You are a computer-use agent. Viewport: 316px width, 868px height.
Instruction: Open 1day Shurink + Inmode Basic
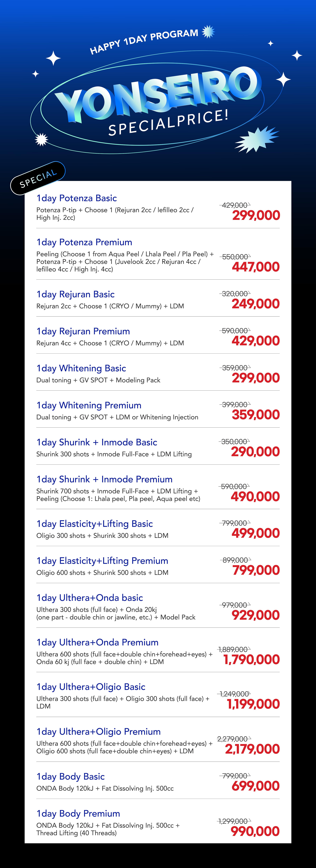click(x=97, y=442)
